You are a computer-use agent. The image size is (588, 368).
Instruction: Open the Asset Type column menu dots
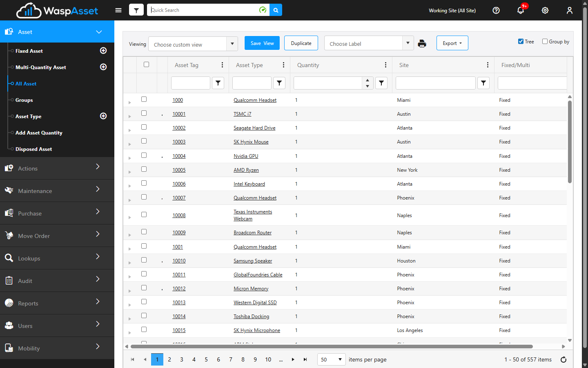click(283, 65)
